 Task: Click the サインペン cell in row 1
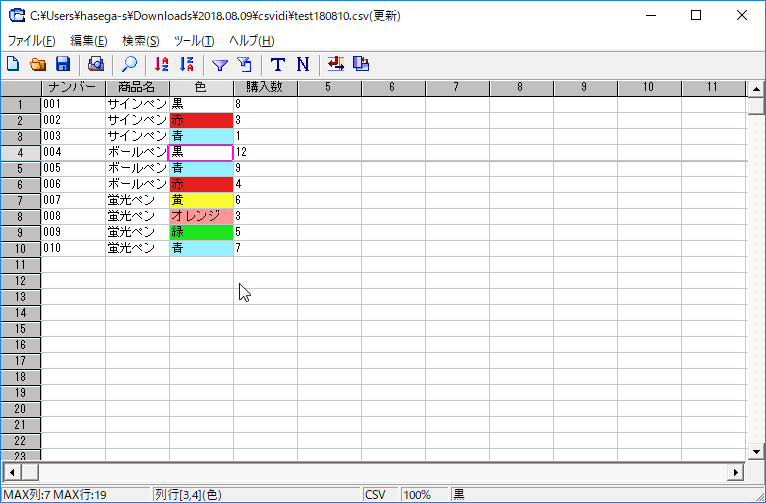click(137, 104)
